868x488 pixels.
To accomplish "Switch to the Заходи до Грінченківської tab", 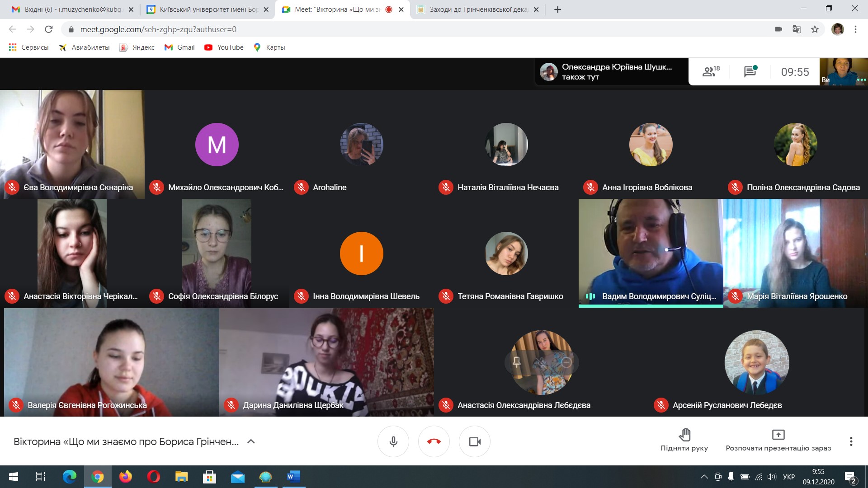I will pos(477,9).
